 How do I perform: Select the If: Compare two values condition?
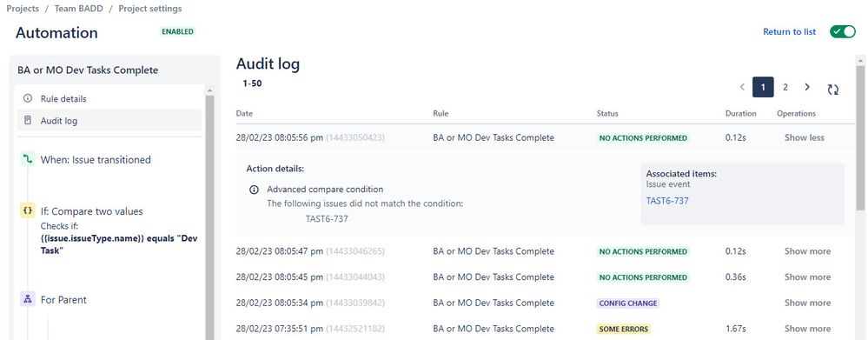(91, 211)
